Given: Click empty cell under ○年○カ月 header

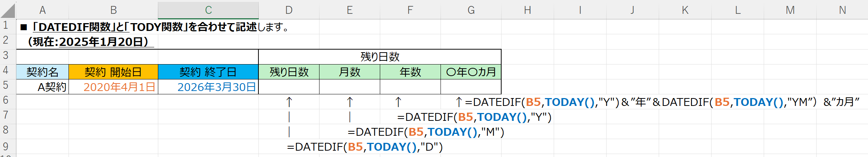Looking at the screenshot, I should pyautogui.click(x=471, y=87).
